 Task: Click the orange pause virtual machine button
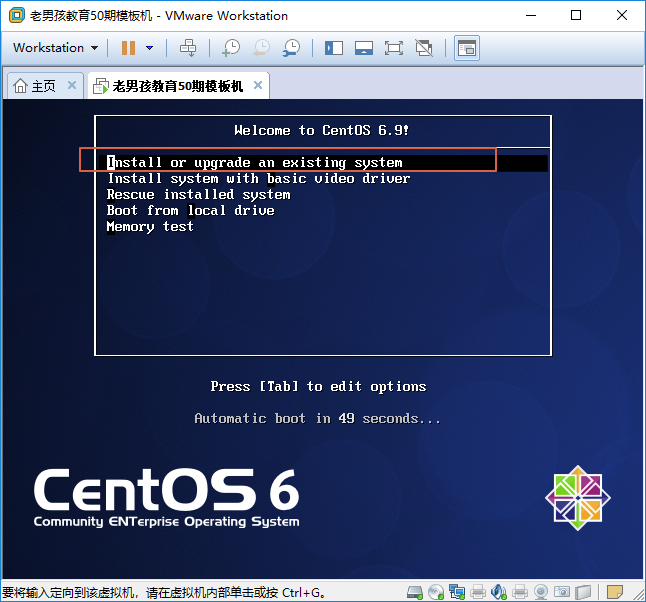128,48
